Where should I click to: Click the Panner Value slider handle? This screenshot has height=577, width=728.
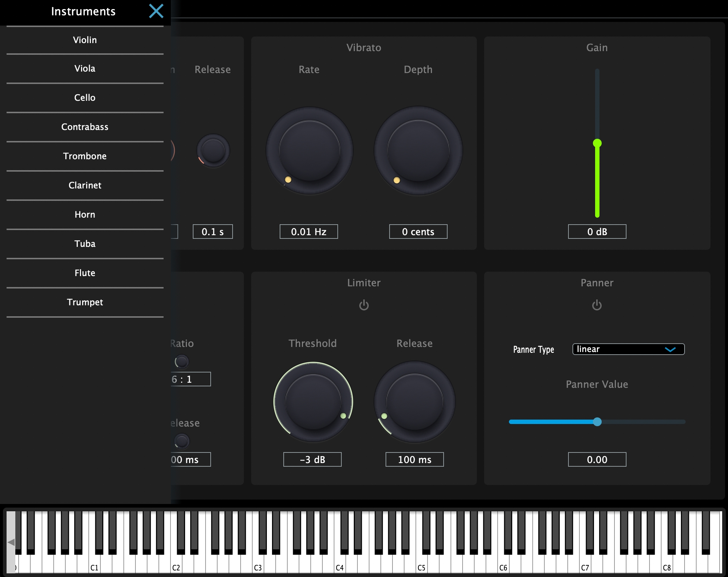tap(597, 422)
